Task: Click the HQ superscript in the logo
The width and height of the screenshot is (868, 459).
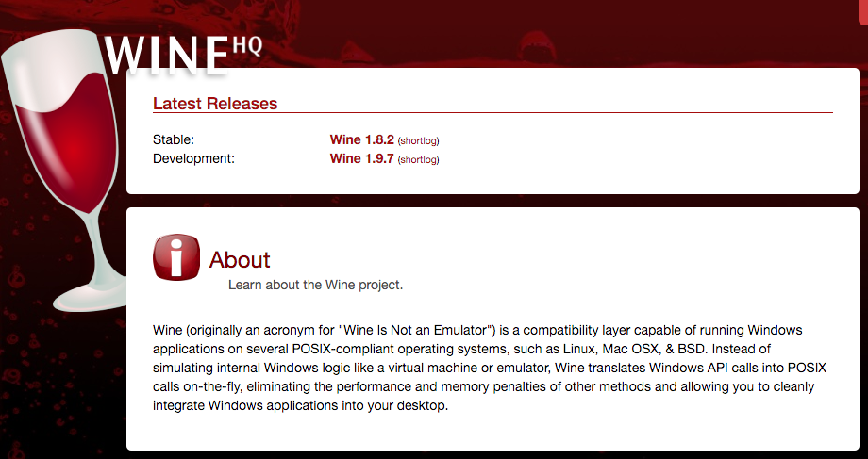Action: [247, 43]
